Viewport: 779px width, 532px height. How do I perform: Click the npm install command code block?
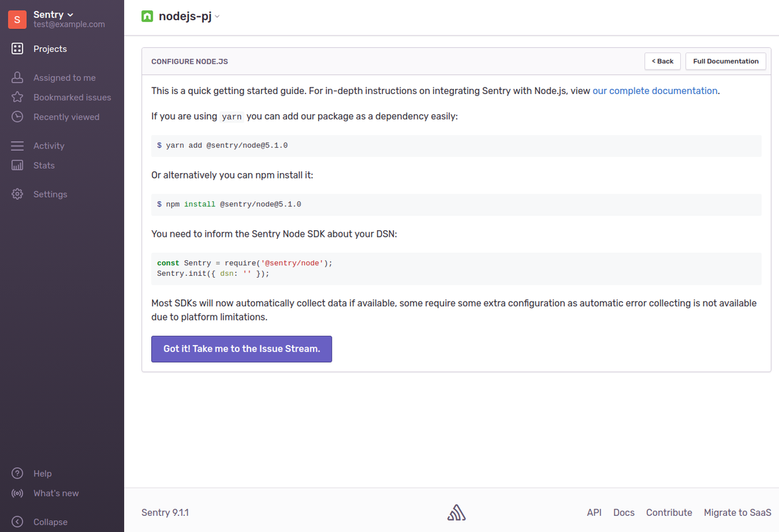click(x=456, y=204)
